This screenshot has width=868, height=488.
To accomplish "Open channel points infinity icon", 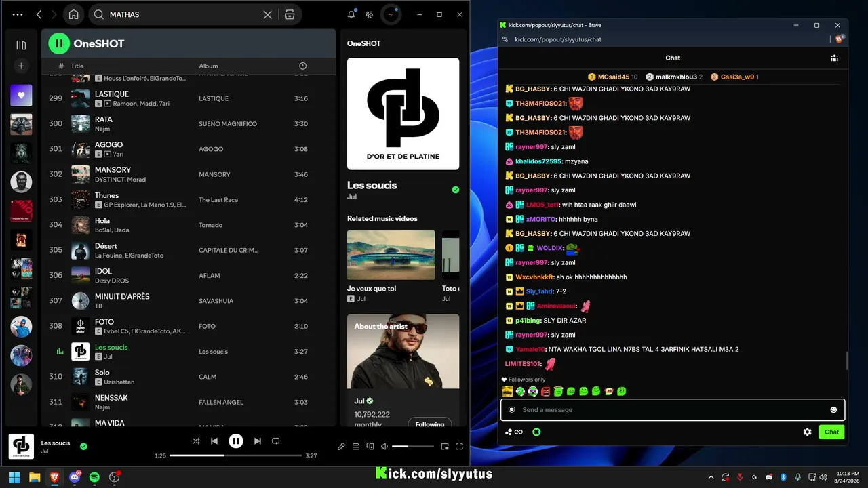I will point(514,432).
